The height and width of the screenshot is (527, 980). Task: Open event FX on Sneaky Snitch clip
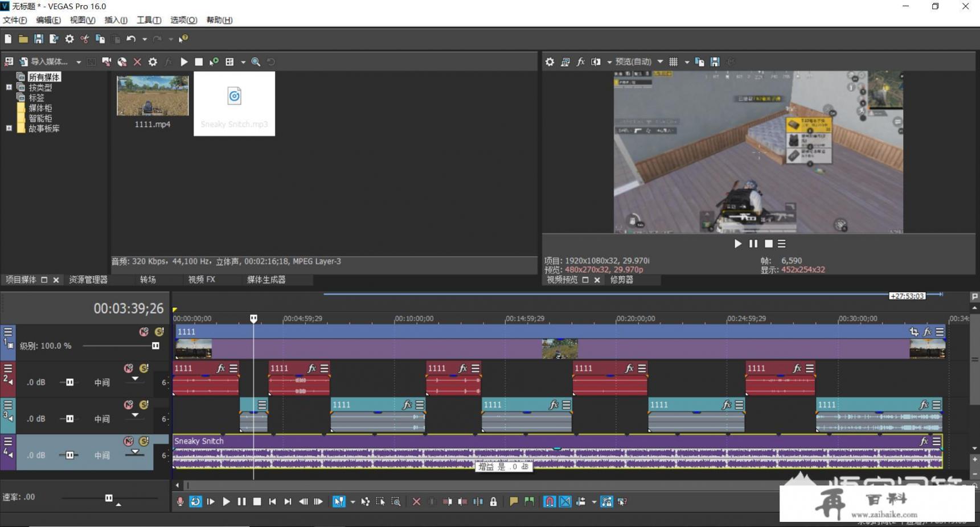point(924,441)
